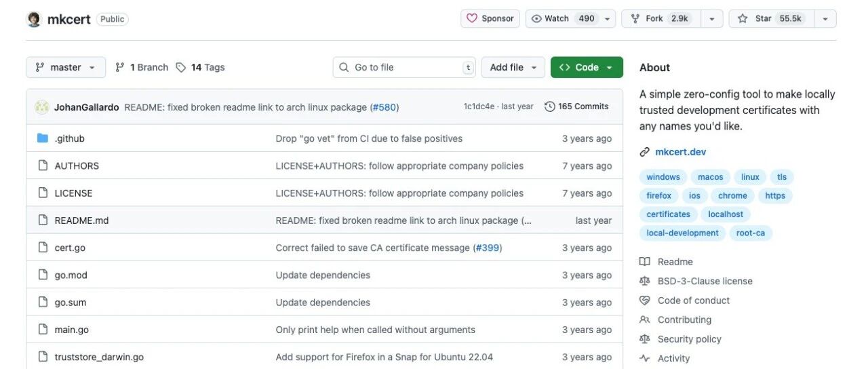Click the file icon beside go.mod
Image resolution: width=868 pixels, height=369 pixels.
(x=43, y=275)
